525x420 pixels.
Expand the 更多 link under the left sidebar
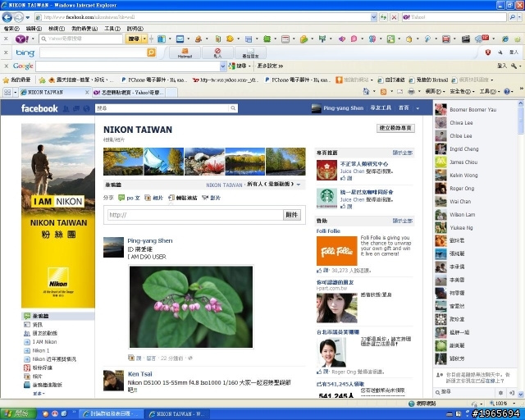tap(39, 394)
